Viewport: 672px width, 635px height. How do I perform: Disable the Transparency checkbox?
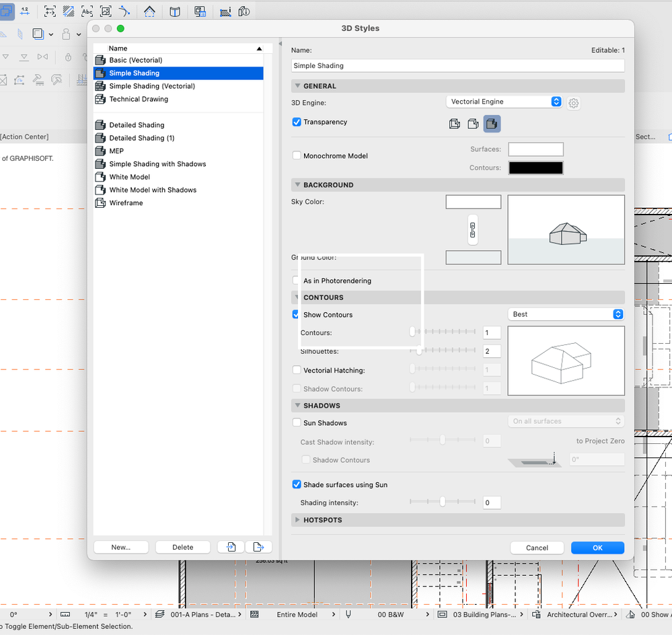pyautogui.click(x=297, y=122)
